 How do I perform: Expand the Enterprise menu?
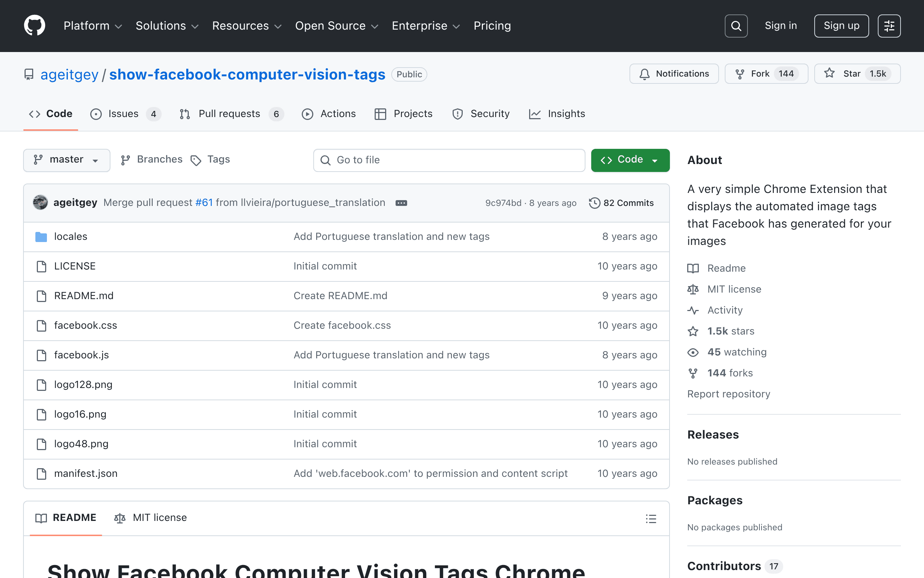(x=426, y=26)
